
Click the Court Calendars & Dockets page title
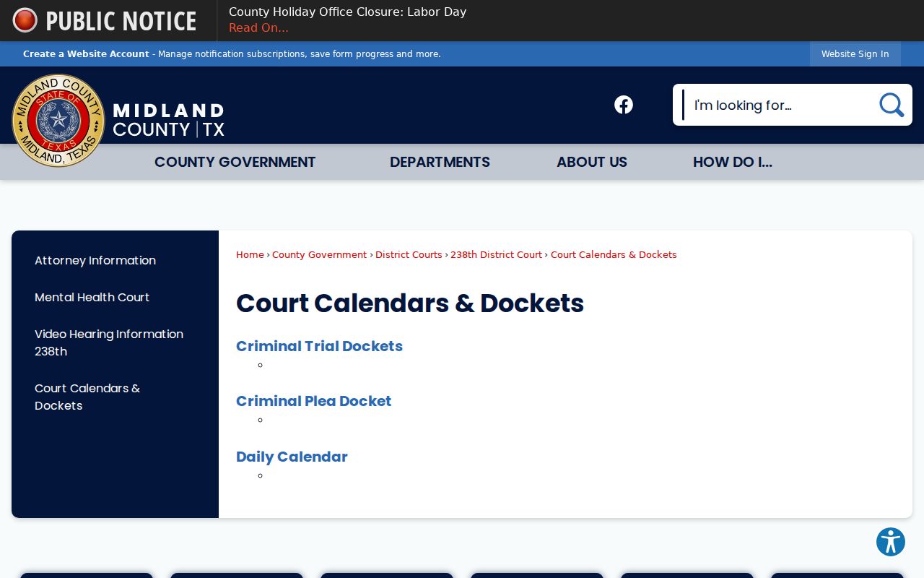click(x=410, y=303)
